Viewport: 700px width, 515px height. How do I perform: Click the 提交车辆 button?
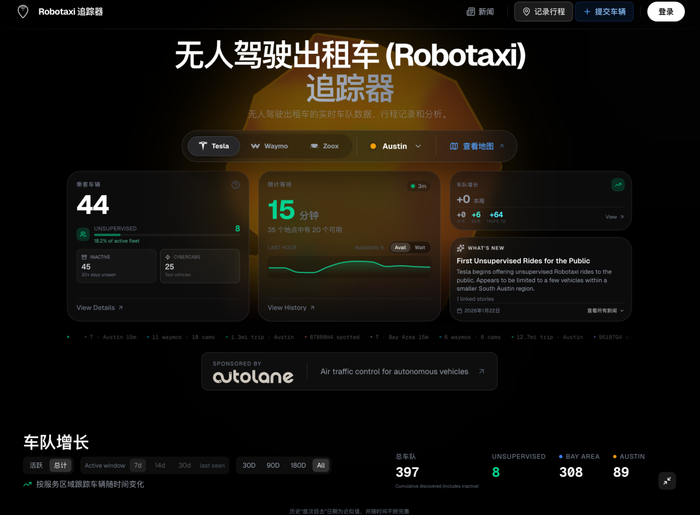click(604, 12)
